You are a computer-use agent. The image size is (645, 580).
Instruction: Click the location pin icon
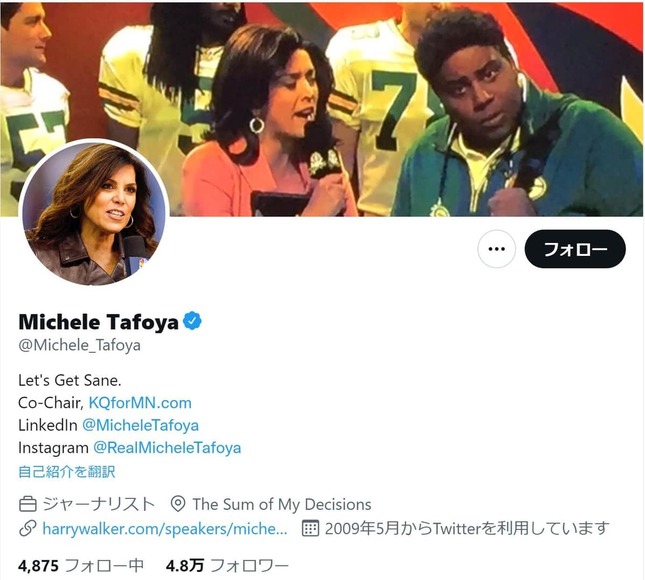(178, 504)
